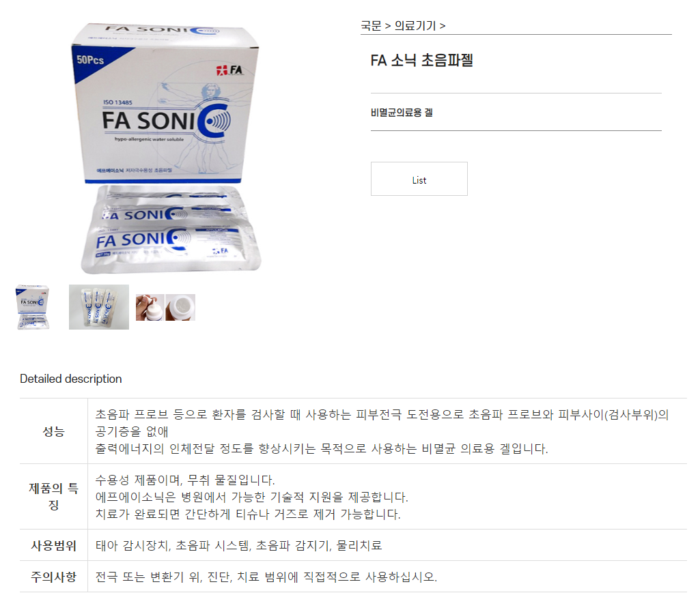Viewport: 700px width, 608px height.
Task: Select the FA Sonic box thumbnail
Action: (x=33, y=307)
